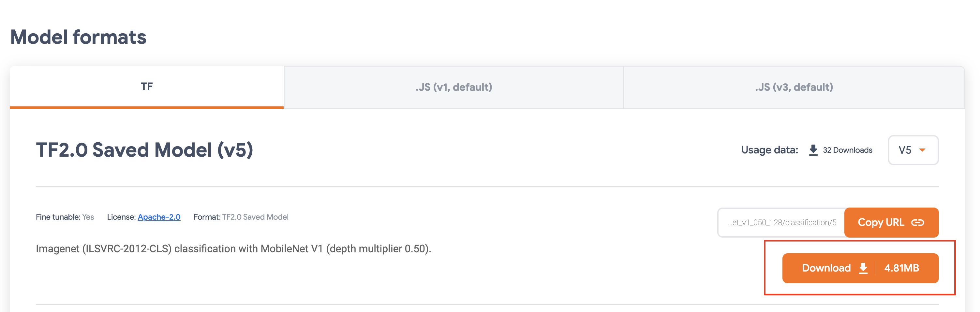Click the Download button label
Screen dimensions: 980x312
[x=826, y=268]
